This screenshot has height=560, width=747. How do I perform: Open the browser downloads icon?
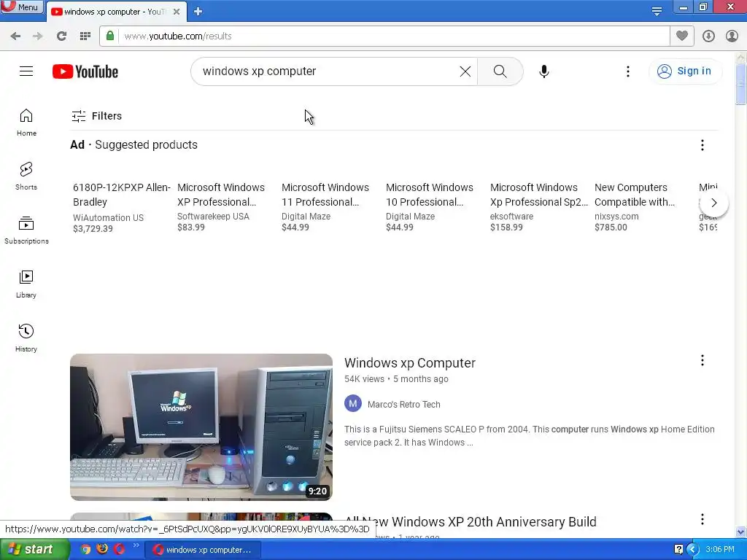tap(708, 36)
